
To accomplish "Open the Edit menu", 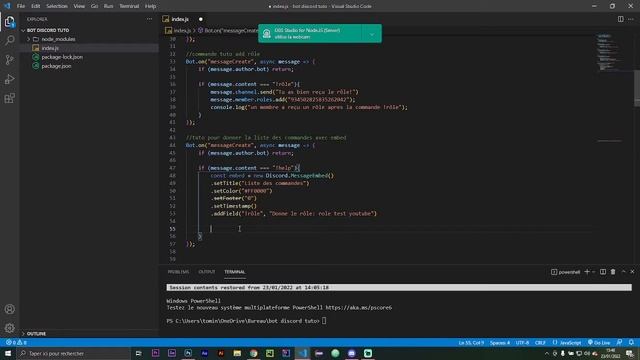I will [36, 6].
